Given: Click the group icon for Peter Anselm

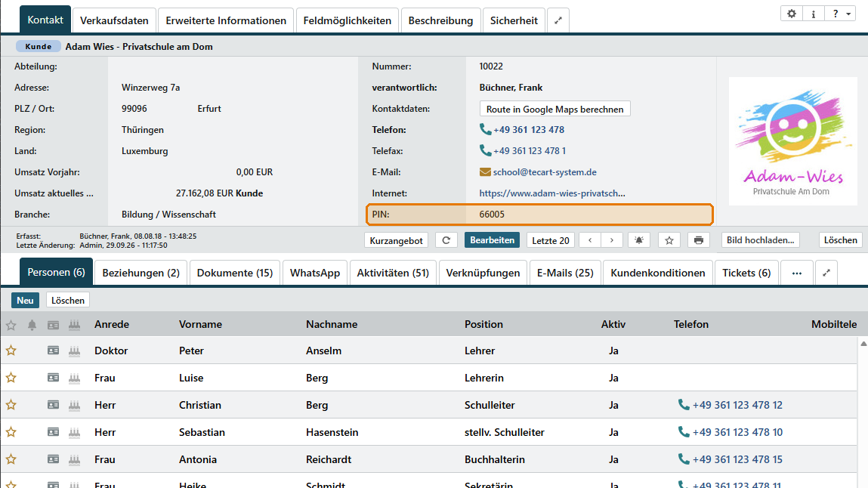Looking at the screenshot, I should (x=74, y=351).
